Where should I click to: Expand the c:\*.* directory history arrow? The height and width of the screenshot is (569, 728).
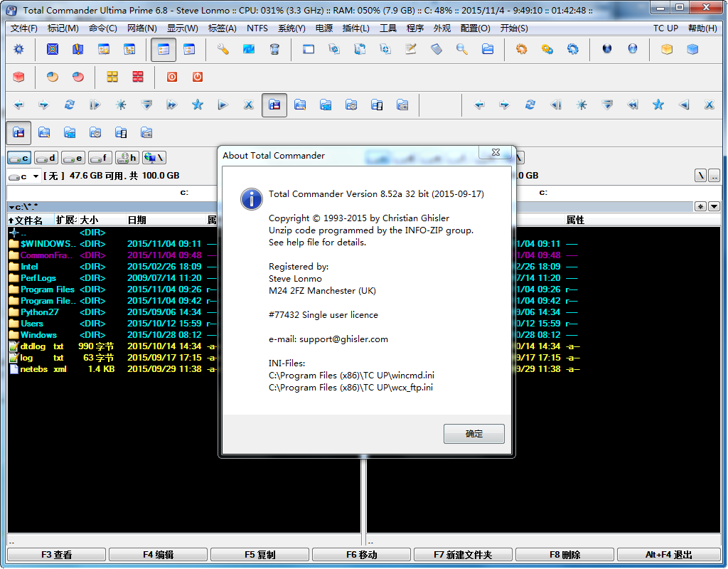[x=11, y=207]
